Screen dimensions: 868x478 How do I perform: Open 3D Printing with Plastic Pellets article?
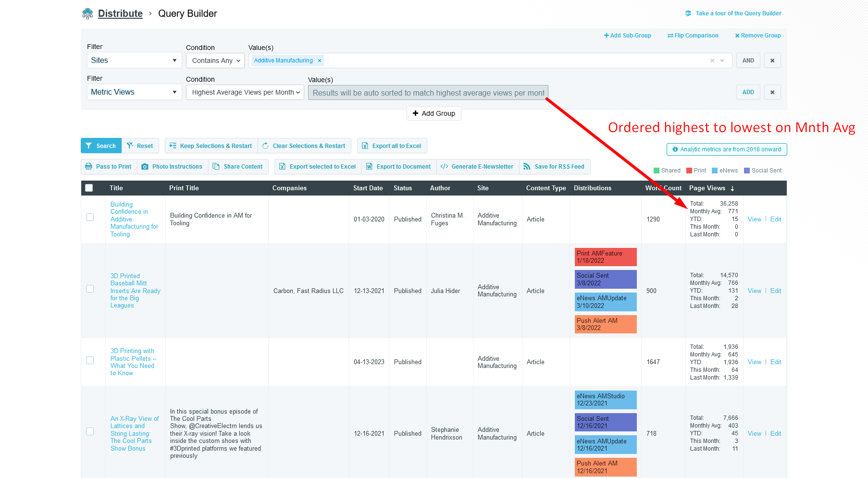click(132, 362)
